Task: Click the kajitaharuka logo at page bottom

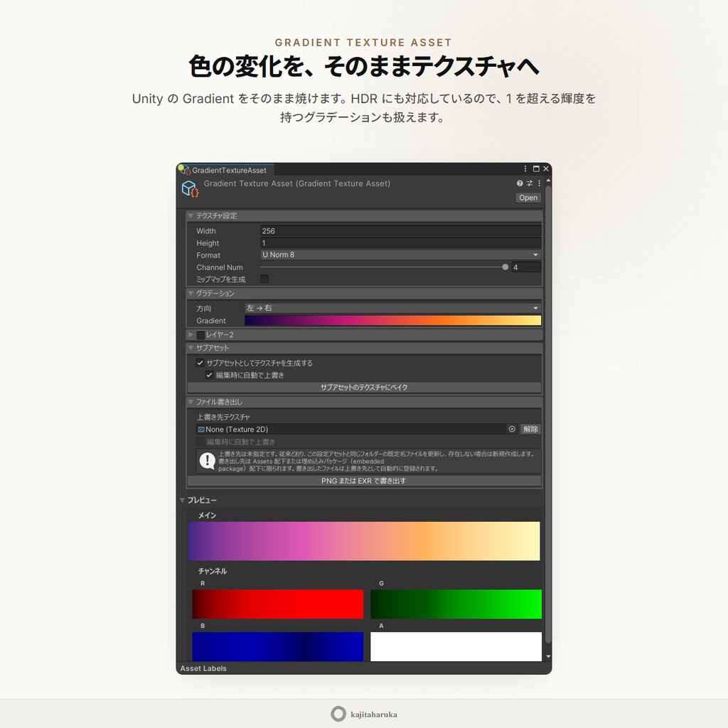Action: [x=338, y=714]
